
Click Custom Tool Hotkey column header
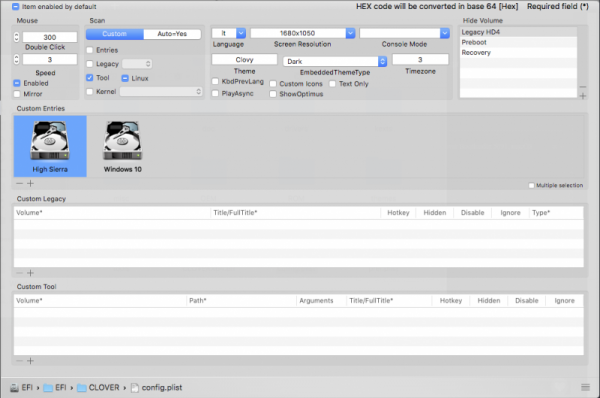point(451,301)
